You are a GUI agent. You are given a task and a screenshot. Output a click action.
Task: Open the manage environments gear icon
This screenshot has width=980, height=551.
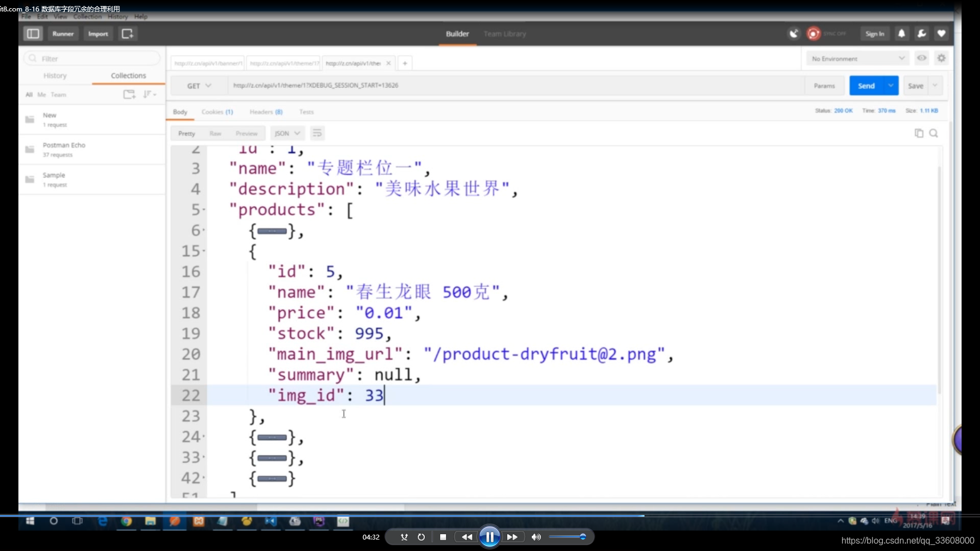pos(941,58)
